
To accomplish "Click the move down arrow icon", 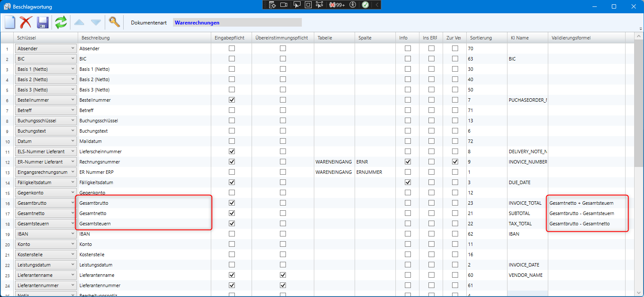I will pos(96,22).
